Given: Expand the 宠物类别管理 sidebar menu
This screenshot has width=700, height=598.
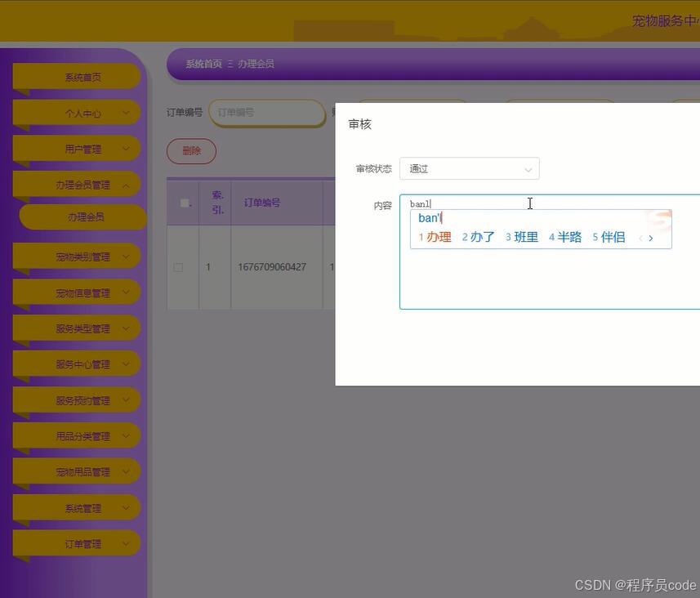Looking at the screenshot, I should tap(76, 256).
